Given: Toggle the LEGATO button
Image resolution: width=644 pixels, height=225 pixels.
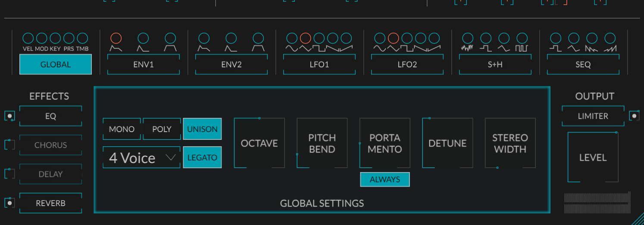Looking at the screenshot, I should pos(202,157).
